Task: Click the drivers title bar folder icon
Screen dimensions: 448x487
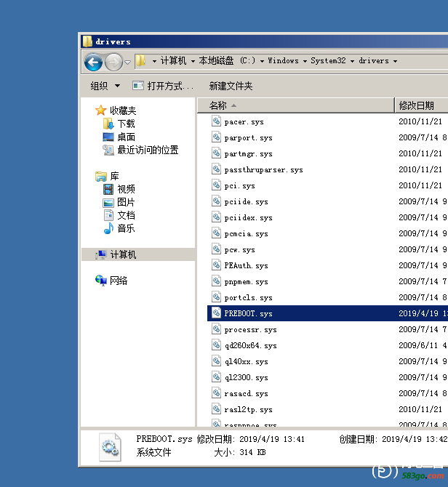Action: 87,41
